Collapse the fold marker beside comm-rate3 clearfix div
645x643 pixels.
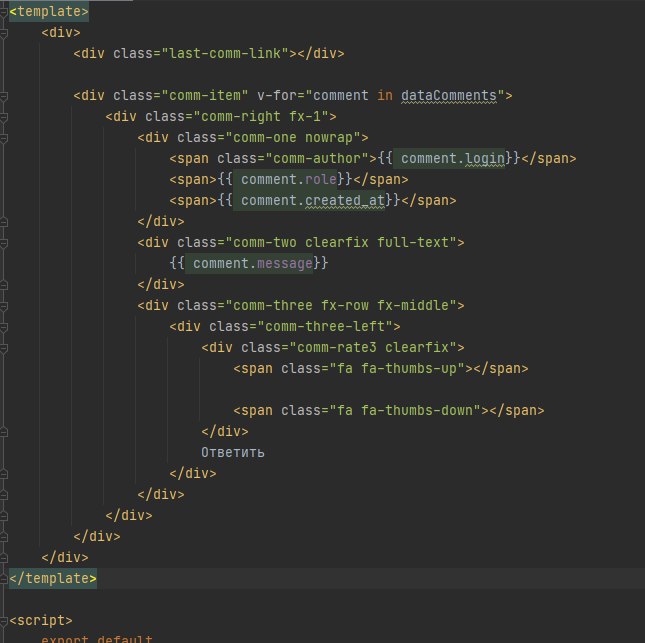coord(4,348)
